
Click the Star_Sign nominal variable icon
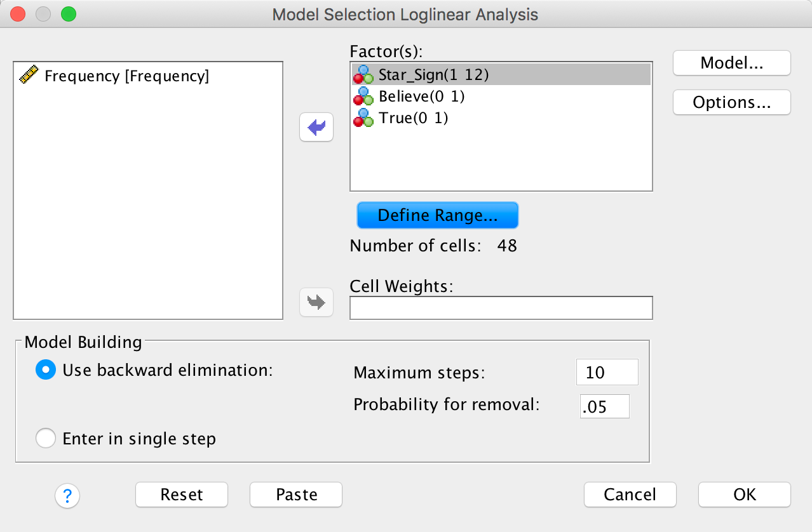tap(364, 75)
